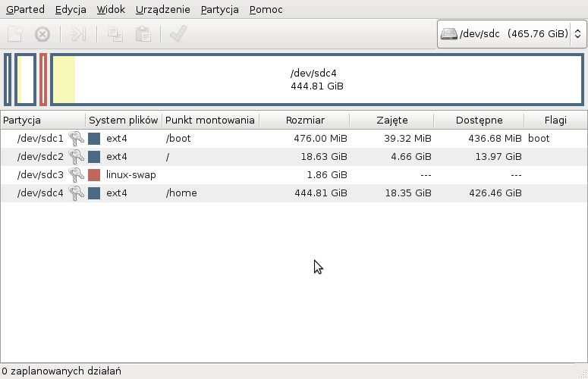Click the Flagi column header
The height and width of the screenshot is (379, 588).
(x=555, y=121)
